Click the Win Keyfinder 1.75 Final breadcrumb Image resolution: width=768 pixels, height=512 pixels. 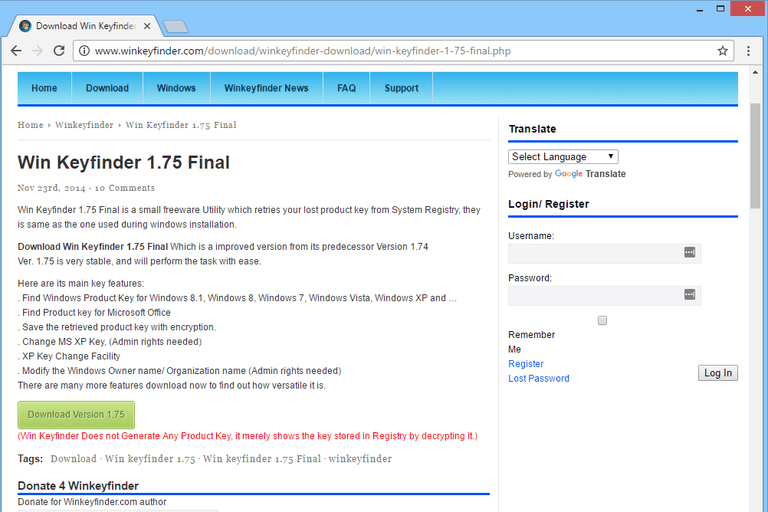pyautogui.click(x=181, y=125)
